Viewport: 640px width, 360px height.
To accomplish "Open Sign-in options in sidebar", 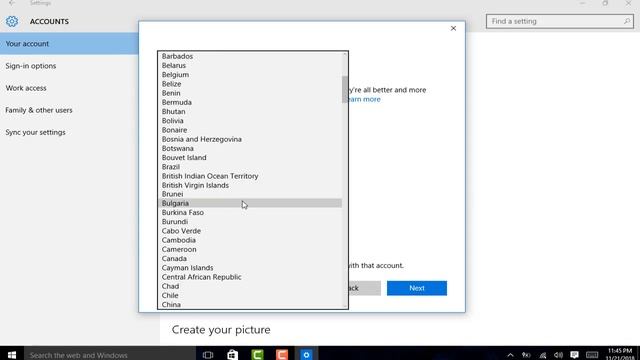I will [31, 66].
